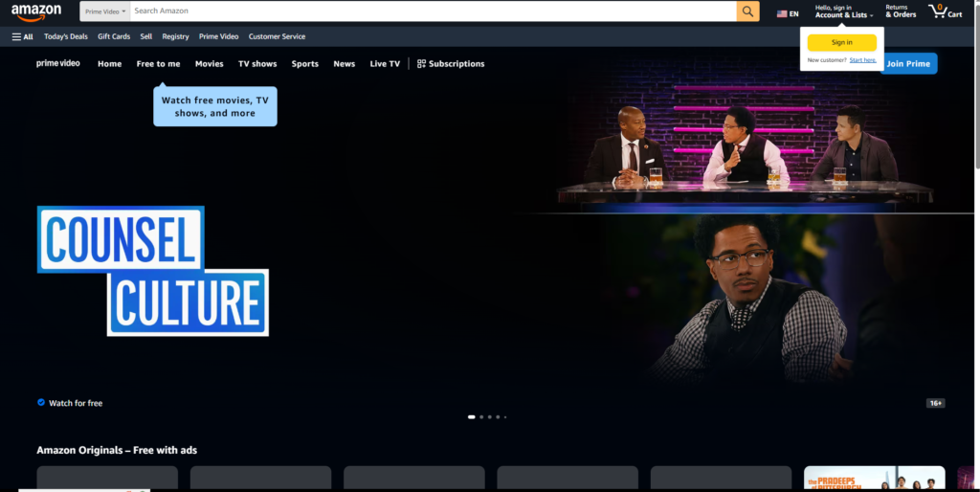This screenshot has height=492, width=980.
Task: Open the Prime Video search category dropdown
Action: [105, 11]
